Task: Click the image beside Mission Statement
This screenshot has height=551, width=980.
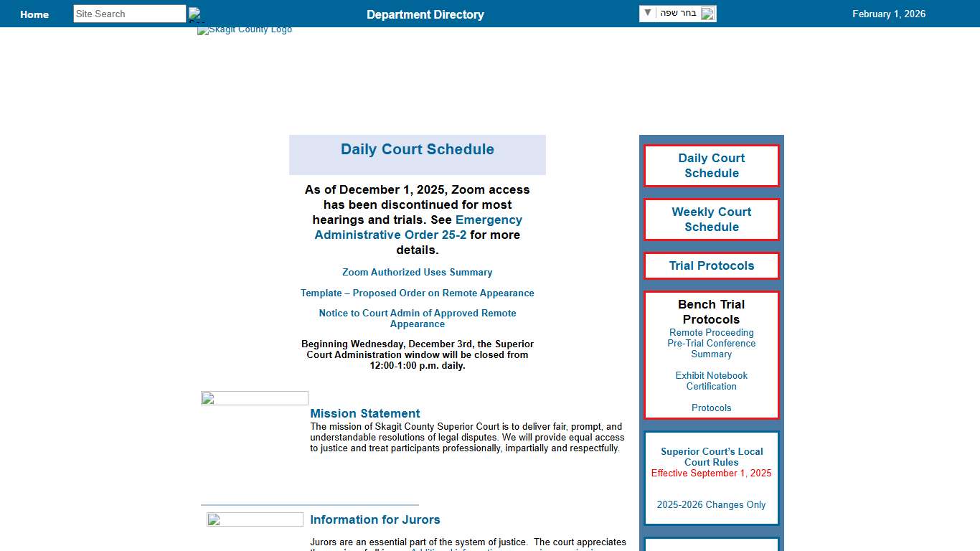Action: [255, 398]
